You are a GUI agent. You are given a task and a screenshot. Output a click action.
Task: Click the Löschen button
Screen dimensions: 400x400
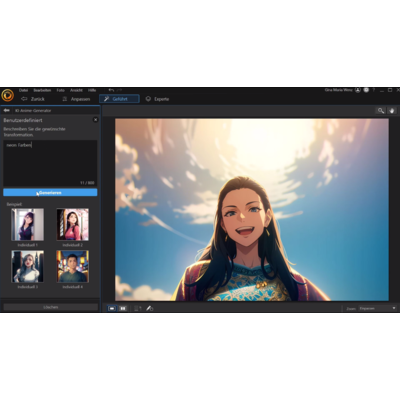[x=51, y=307]
